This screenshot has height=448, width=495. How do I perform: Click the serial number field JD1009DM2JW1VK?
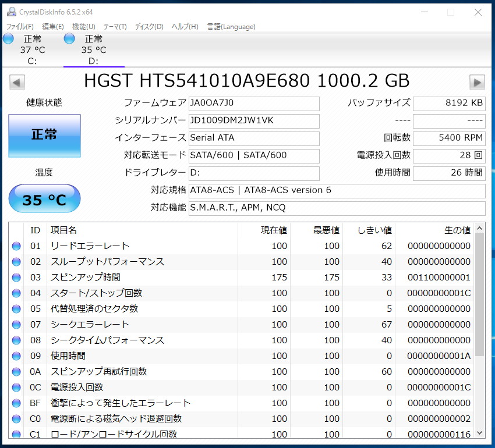tap(254, 121)
